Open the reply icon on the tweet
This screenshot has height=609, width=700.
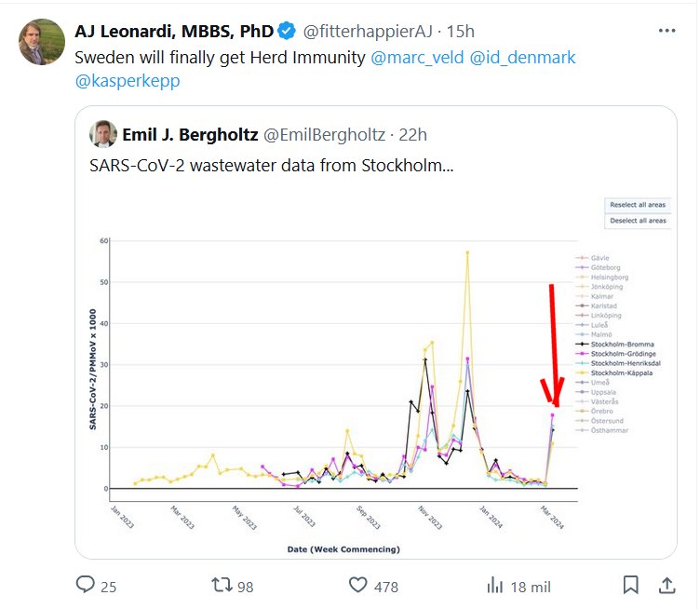[x=87, y=586]
